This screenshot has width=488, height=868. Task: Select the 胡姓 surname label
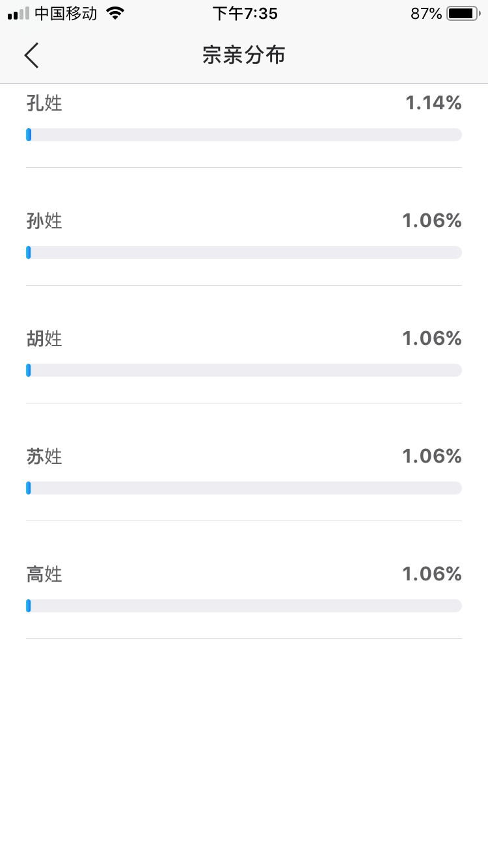[x=44, y=338]
